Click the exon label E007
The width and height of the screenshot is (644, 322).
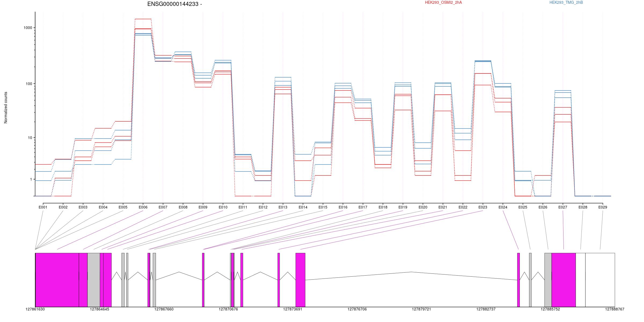click(x=163, y=207)
